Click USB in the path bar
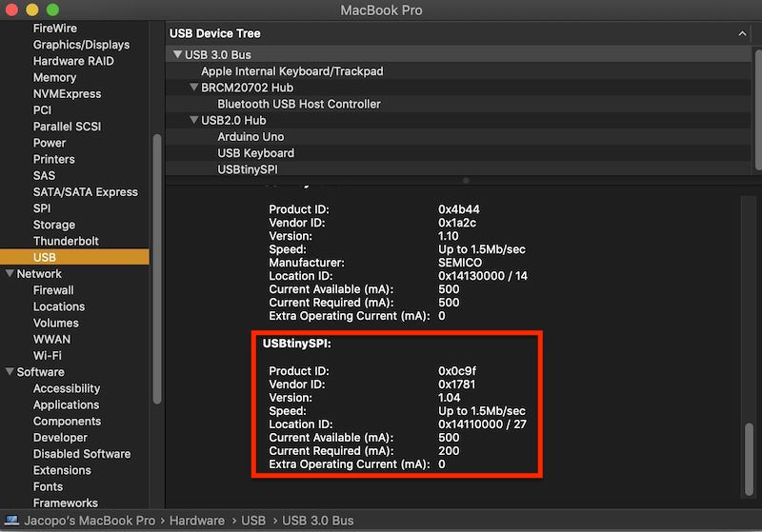 pos(253,521)
